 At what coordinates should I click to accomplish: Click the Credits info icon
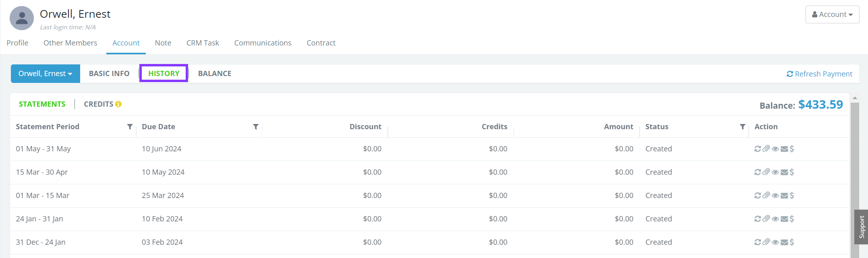coord(118,104)
